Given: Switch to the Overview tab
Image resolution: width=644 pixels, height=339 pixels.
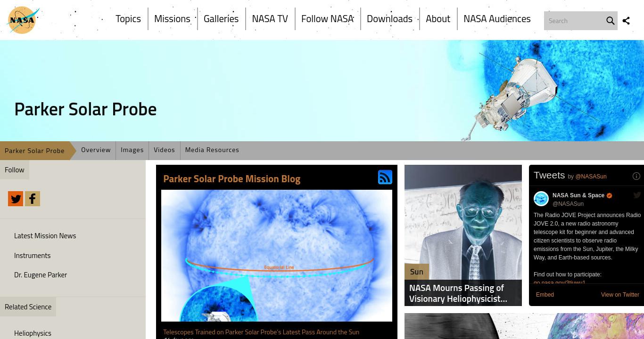Looking at the screenshot, I should point(96,150).
